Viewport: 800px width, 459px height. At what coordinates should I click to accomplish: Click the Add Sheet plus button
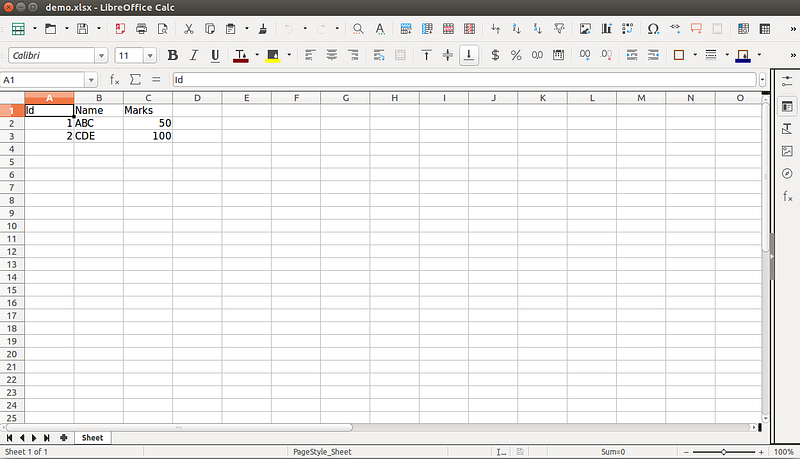point(64,438)
